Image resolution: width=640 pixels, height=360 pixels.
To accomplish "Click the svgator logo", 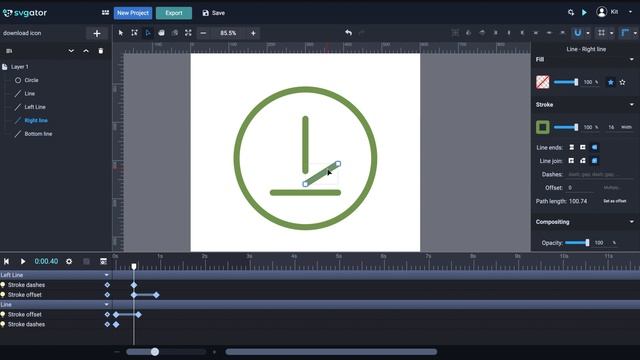I will click(x=25, y=13).
